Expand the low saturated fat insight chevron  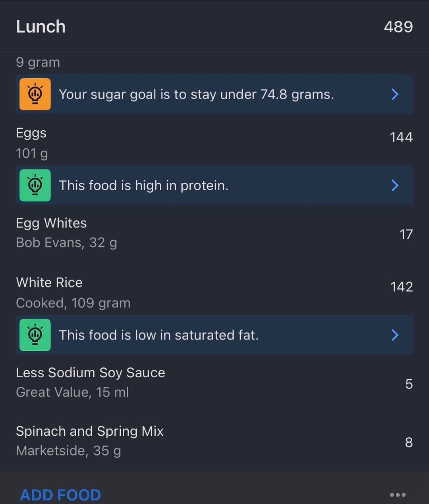pos(395,335)
